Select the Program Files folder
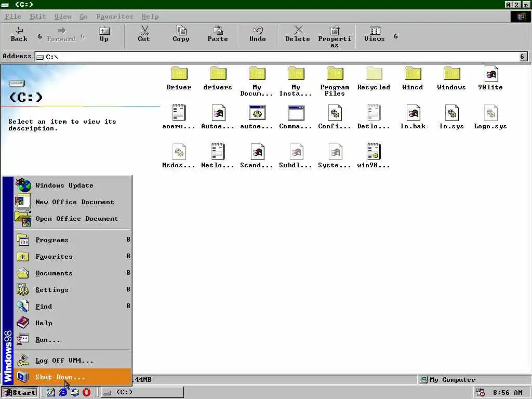This screenshot has height=399, width=532. (335, 82)
